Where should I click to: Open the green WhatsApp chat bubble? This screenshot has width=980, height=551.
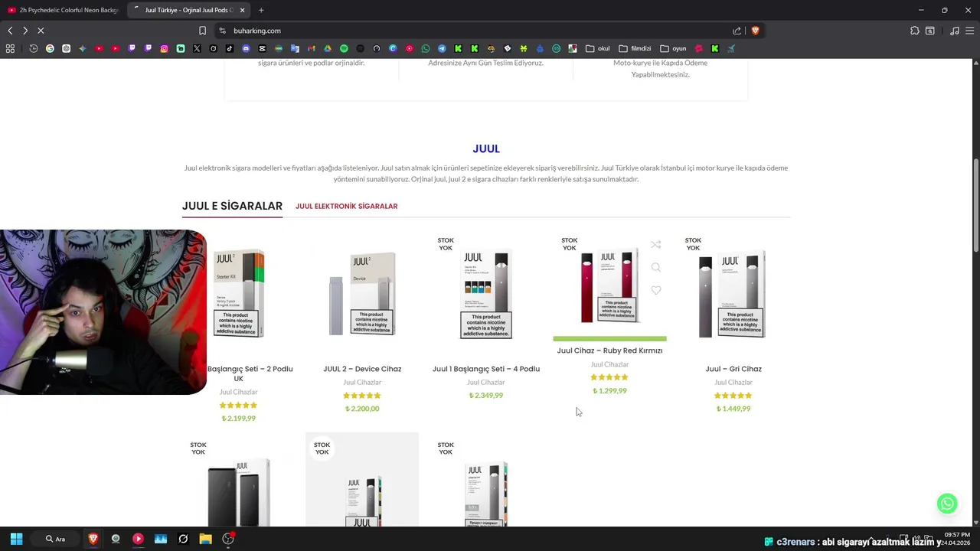tap(947, 503)
